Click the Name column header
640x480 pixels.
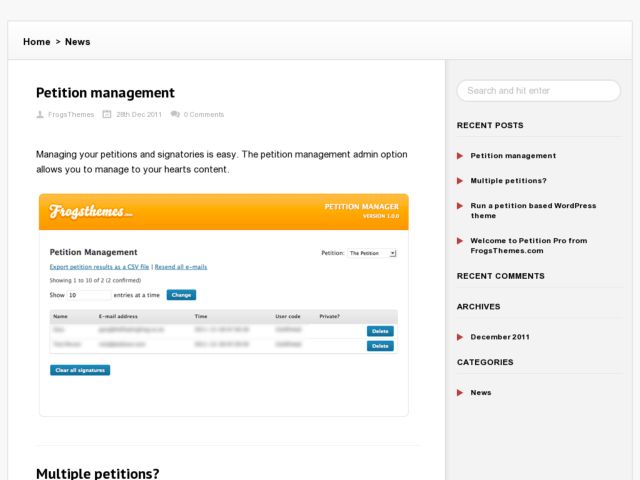[x=60, y=316]
